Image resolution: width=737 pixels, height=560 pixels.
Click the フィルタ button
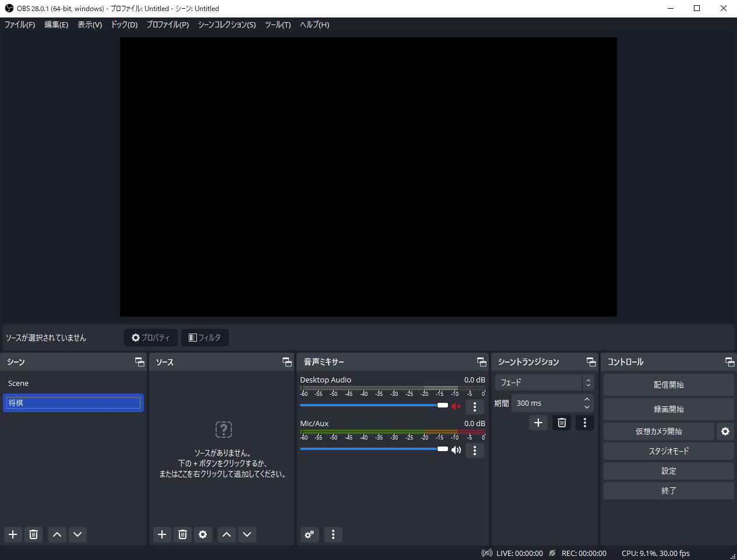205,338
